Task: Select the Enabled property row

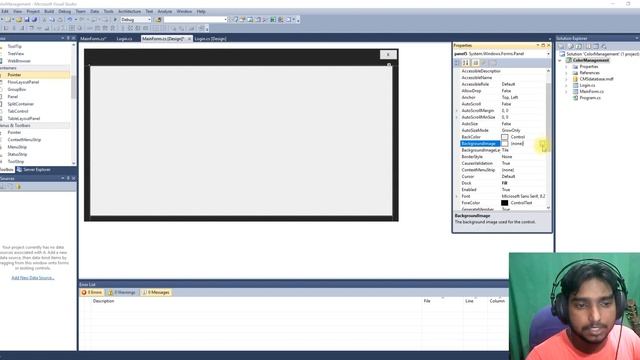Action: point(502,190)
